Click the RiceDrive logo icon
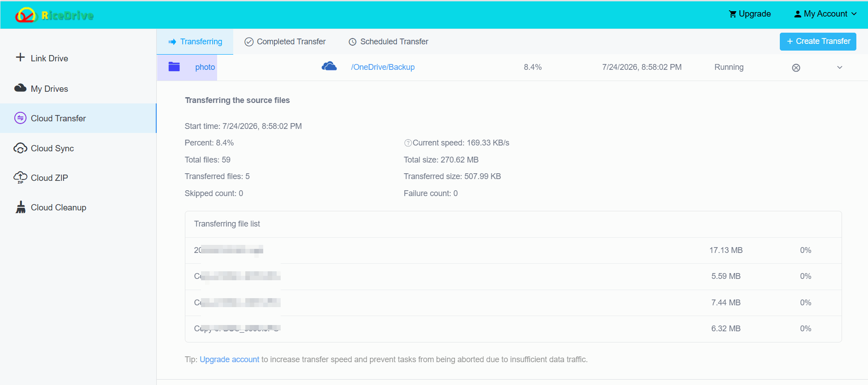 coord(25,15)
